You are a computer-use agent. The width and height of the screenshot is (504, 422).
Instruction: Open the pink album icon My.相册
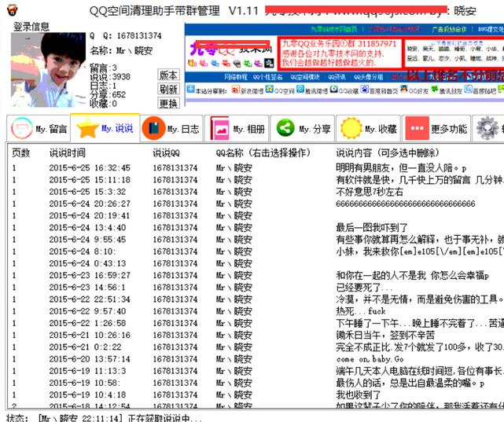click(x=219, y=128)
